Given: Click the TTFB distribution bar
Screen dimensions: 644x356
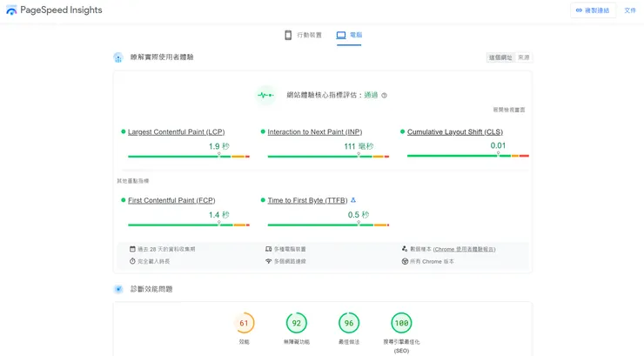Looking at the screenshot, I should click(x=328, y=225).
